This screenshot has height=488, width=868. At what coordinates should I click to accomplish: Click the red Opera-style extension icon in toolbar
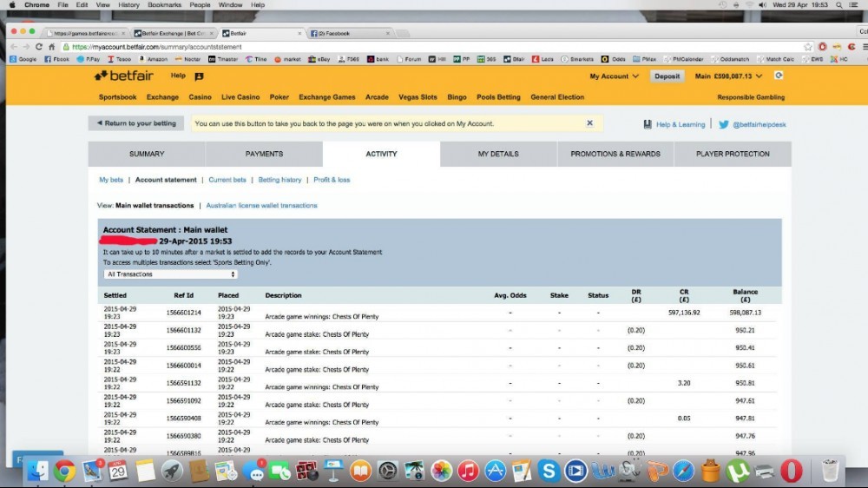pos(823,47)
